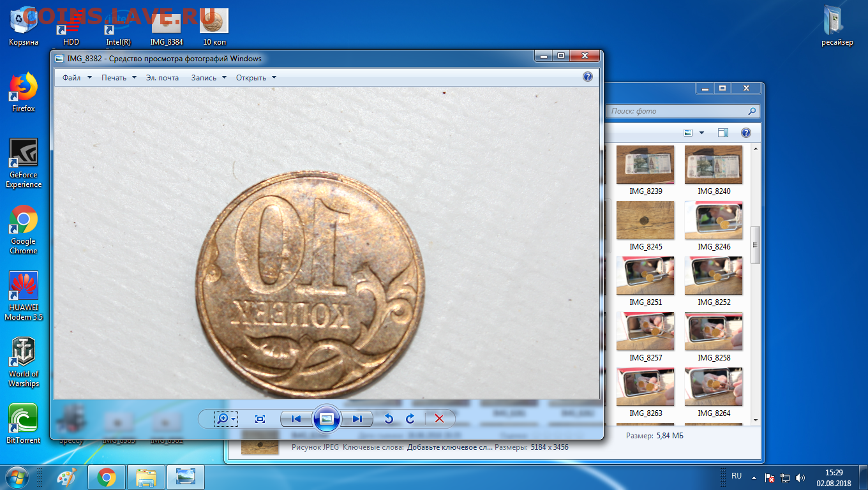Click the zoom magnifier button in viewer
The image size is (868, 490).
pyautogui.click(x=223, y=419)
